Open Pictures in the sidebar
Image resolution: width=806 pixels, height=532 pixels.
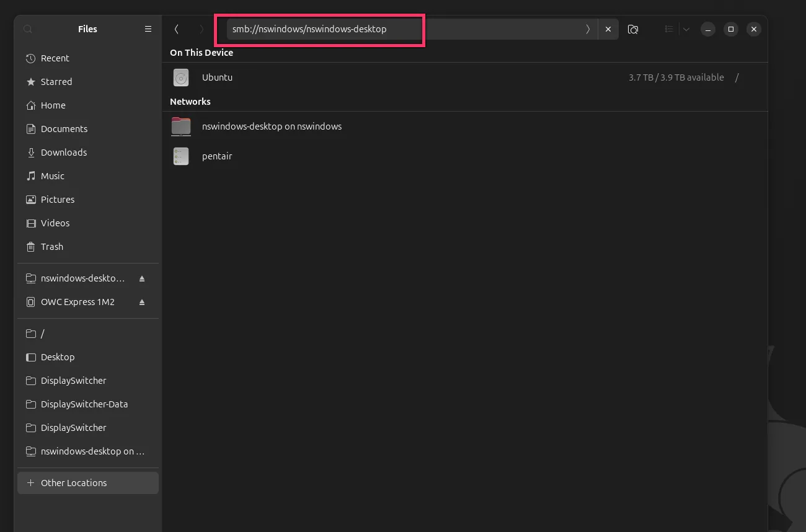click(x=88, y=200)
